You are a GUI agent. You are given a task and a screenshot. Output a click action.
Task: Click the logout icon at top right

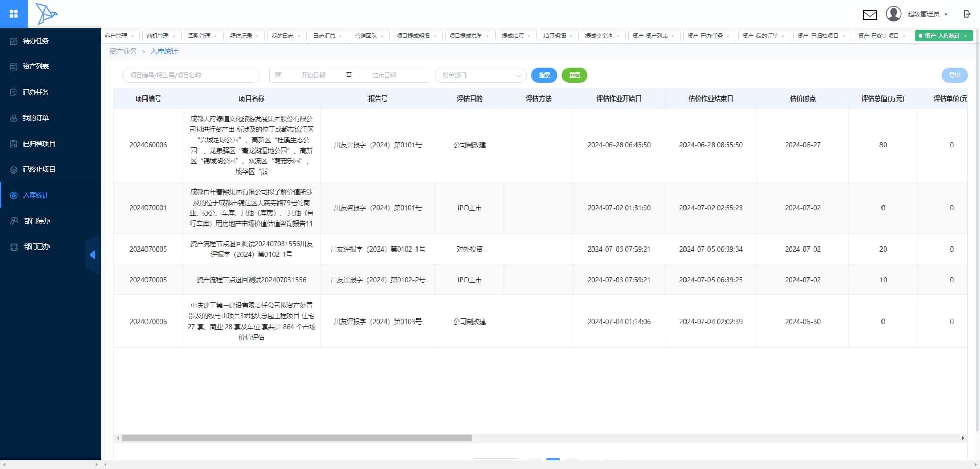[x=967, y=14]
